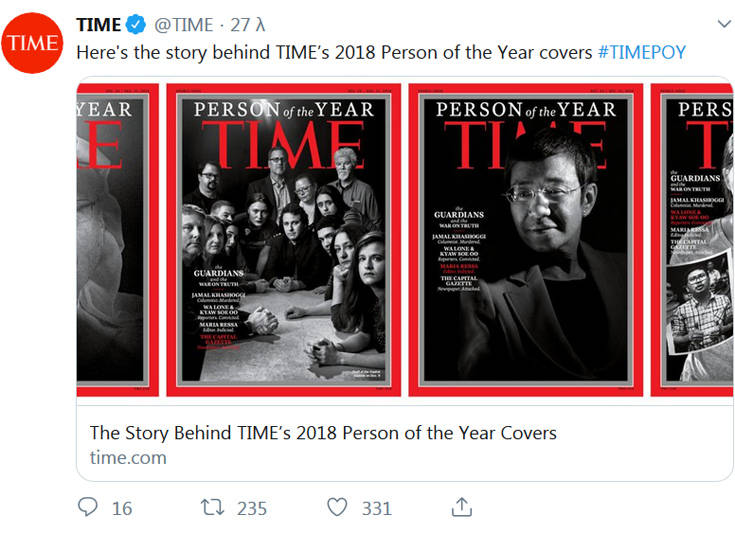Expand the tweet options chevron menu
Image resolution: width=735 pixels, height=533 pixels.
tap(725, 24)
